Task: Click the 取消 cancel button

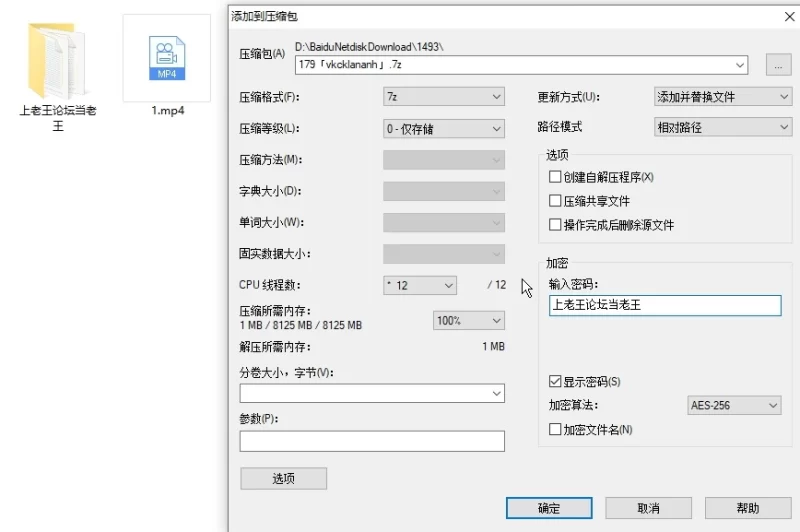Action: (648, 508)
